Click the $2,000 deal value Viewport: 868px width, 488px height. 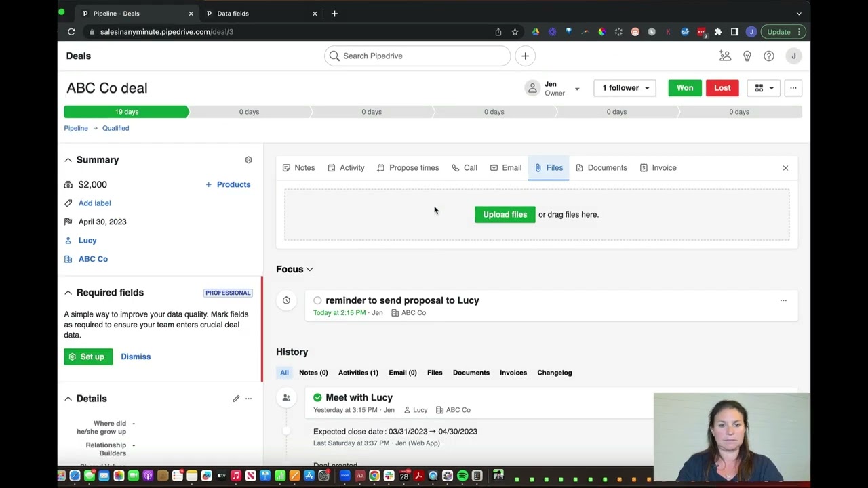pos(92,184)
